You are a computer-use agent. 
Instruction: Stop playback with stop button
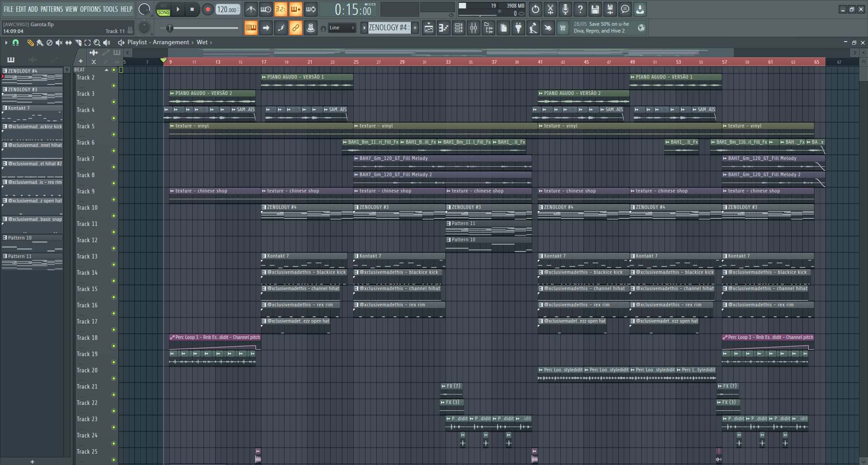point(192,9)
